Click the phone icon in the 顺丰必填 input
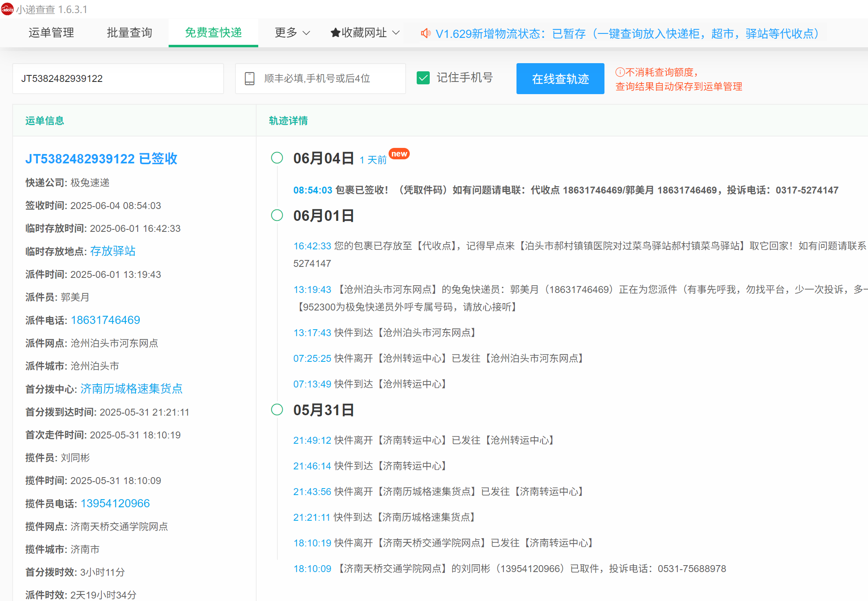Viewport: 868px width, 601px height. click(249, 78)
